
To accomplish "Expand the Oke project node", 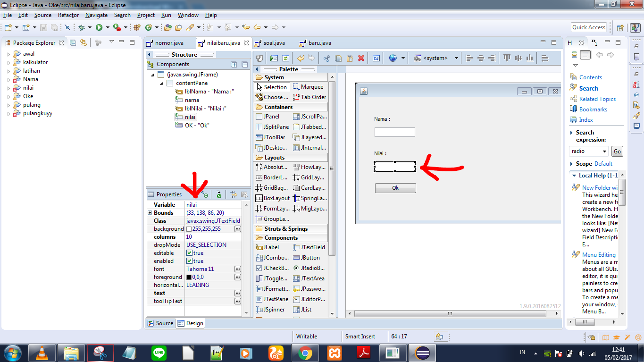I will tap(8, 96).
